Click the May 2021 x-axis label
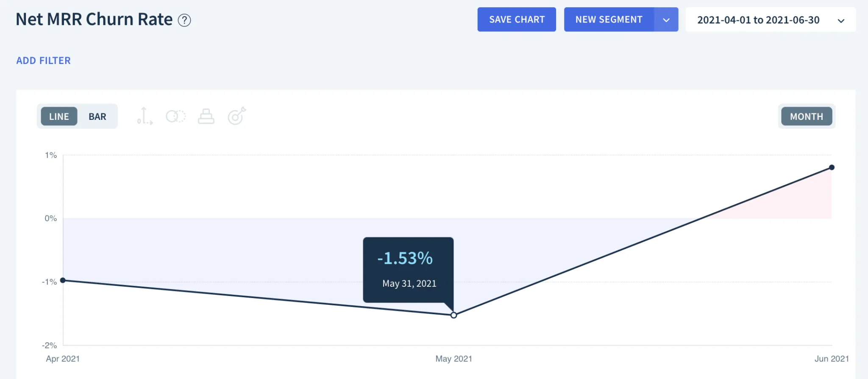Viewport: 868px width, 379px height. click(x=453, y=359)
